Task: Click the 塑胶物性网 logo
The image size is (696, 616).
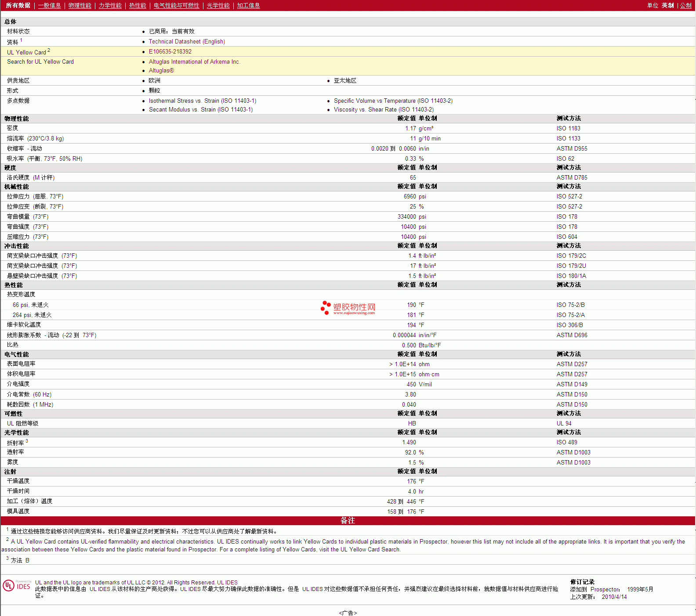Action: pos(348,308)
